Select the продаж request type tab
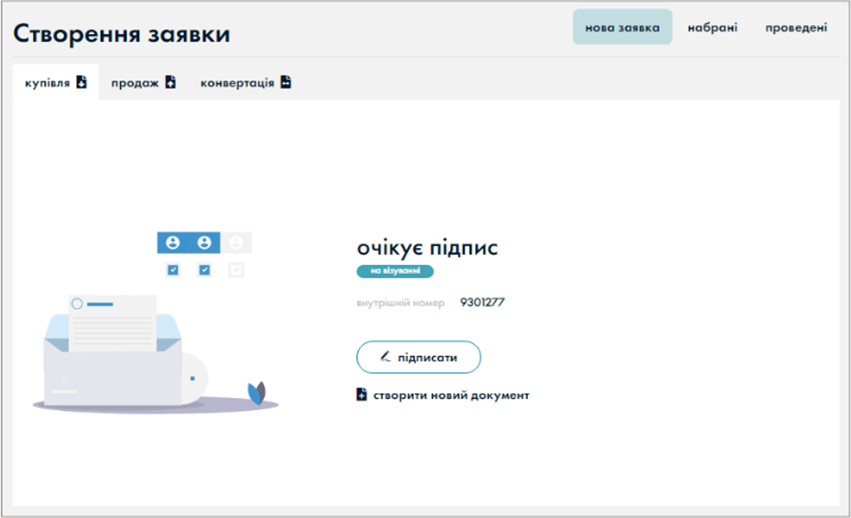The image size is (851, 518). 135,83
